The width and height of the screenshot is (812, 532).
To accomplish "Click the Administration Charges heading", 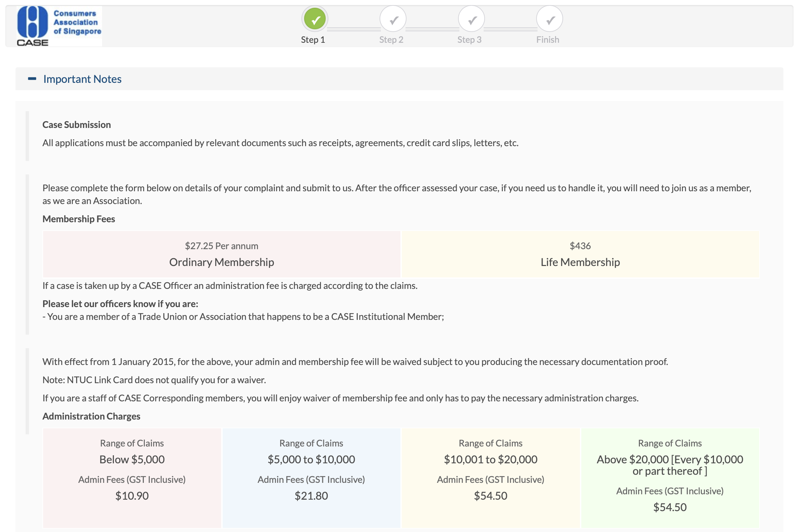I will [91, 416].
